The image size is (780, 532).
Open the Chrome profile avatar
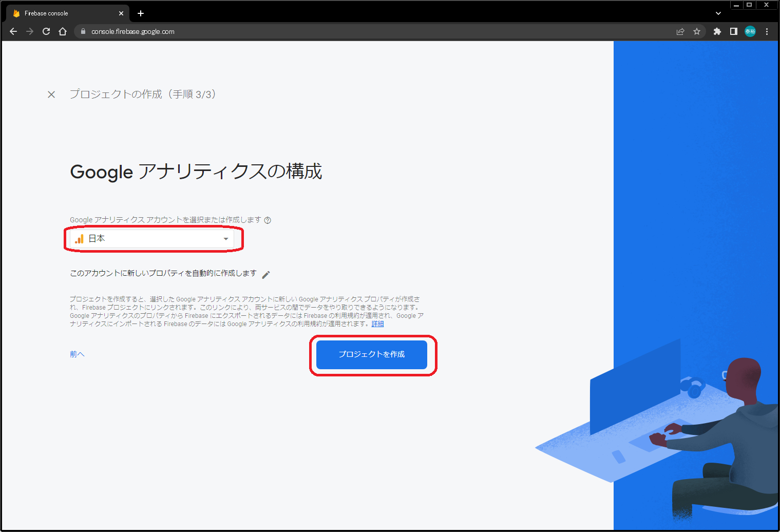750,31
